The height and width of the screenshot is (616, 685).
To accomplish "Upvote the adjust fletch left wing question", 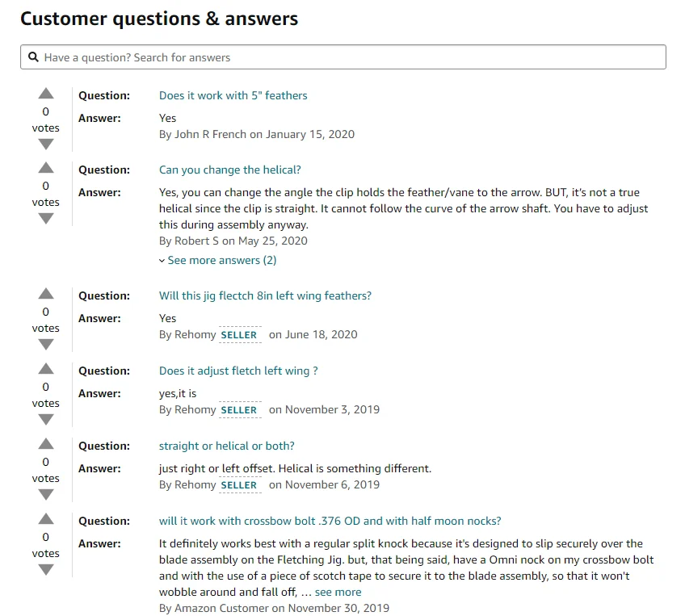I will point(46,369).
